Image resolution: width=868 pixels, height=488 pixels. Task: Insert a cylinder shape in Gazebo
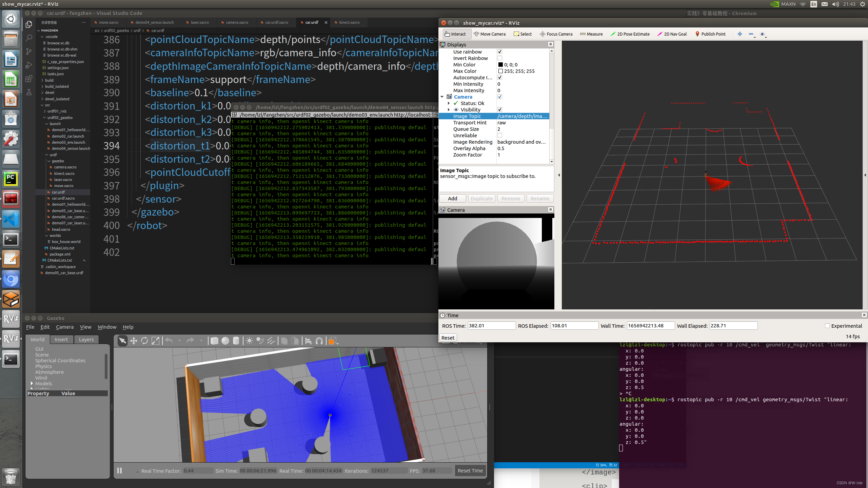[x=236, y=341]
